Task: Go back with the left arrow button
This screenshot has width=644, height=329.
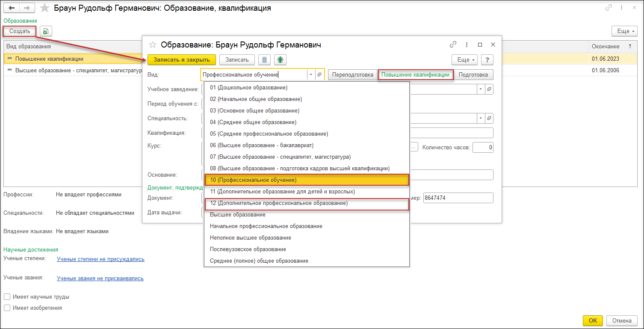Action: (x=12, y=8)
